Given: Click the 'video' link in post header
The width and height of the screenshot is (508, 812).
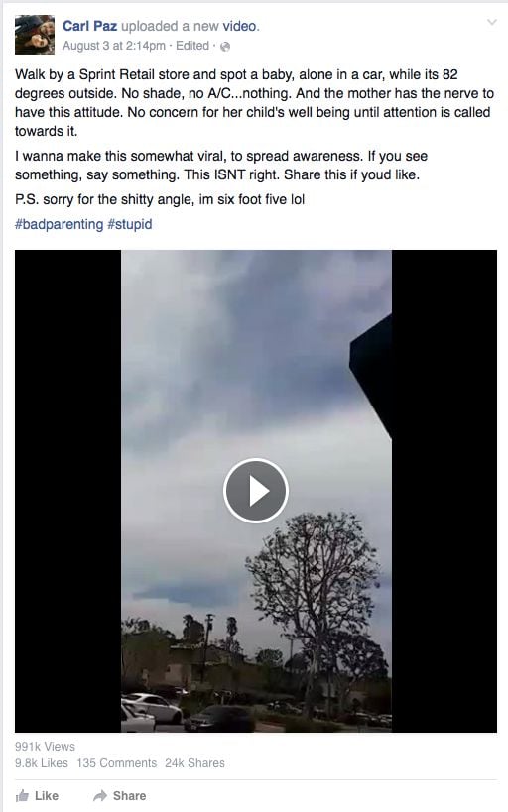Looking at the screenshot, I should pyautogui.click(x=239, y=26).
